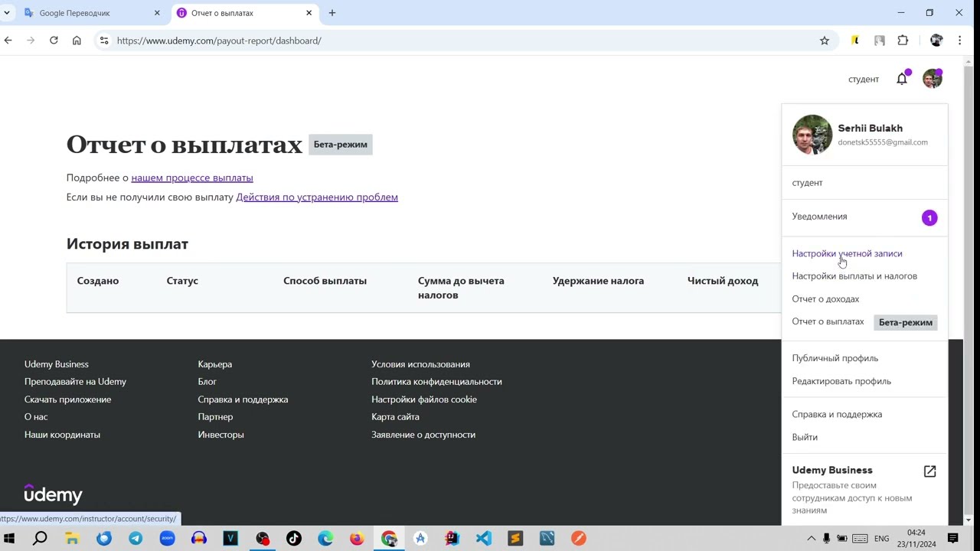Open the tab search dropdown arrow
The height and width of the screenshot is (551, 980).
(x=7, y=13)
